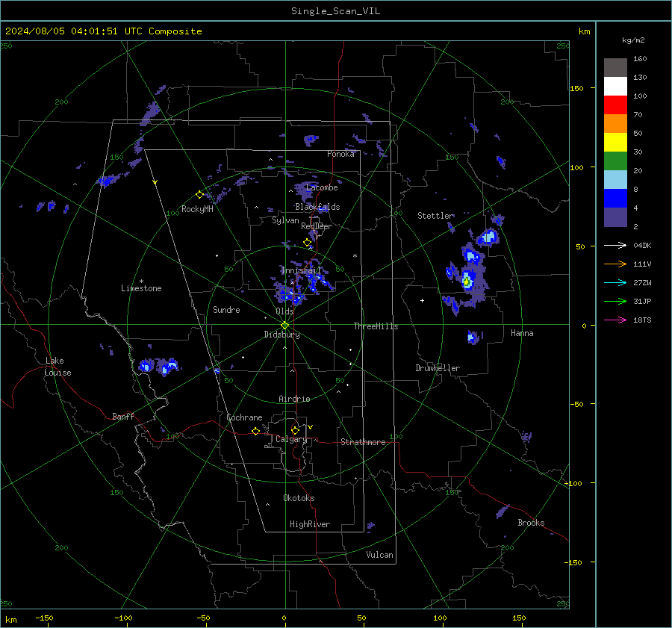Click the yellow diamond marker near Cochrane

[255, 431]
